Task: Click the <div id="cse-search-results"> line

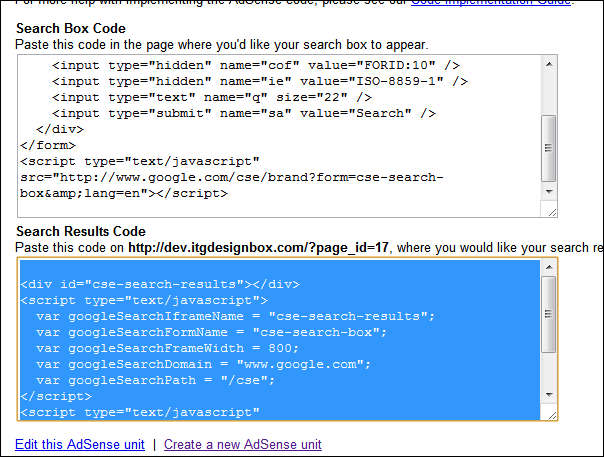Action: (160, 284)
